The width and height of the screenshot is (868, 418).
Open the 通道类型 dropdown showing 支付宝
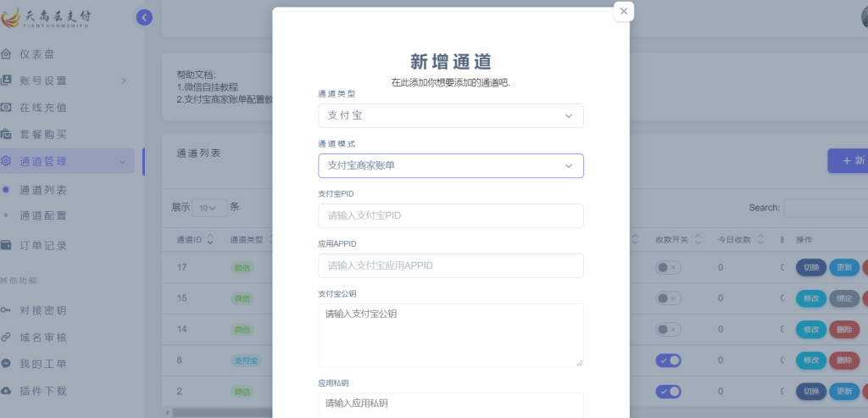click(450, 115)
